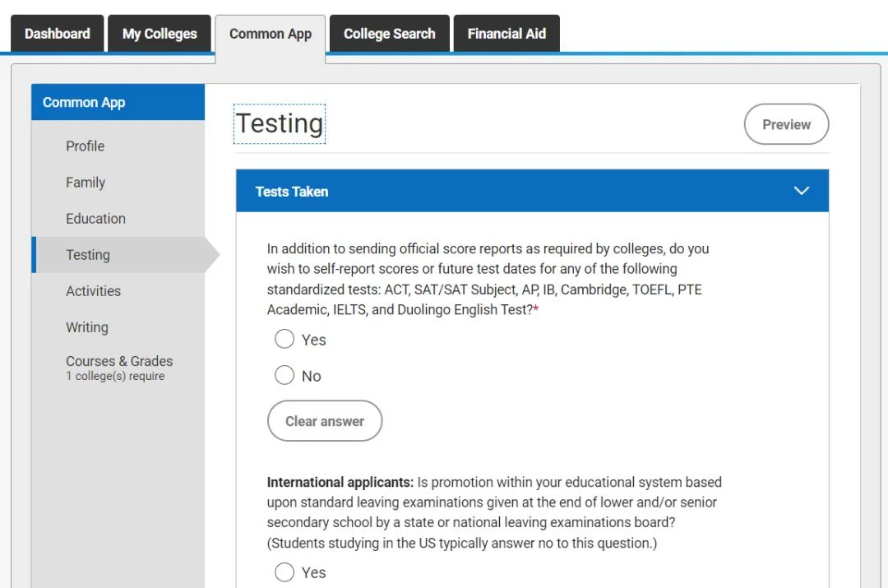Go to Education section in sidebar

click(x=95, y=219)
